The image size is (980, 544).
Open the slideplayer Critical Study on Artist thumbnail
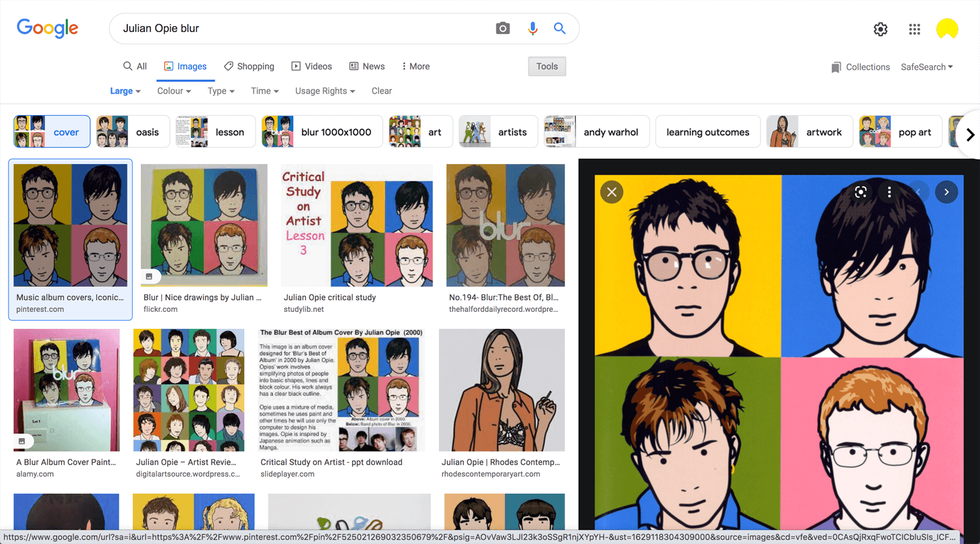click(342, 390)
